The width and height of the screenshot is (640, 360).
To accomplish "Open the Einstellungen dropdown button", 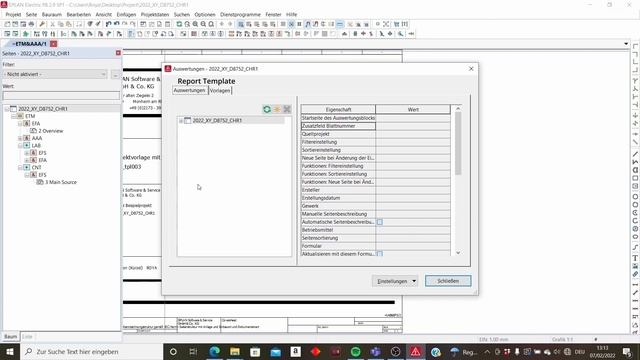I will tap(395, 281).
